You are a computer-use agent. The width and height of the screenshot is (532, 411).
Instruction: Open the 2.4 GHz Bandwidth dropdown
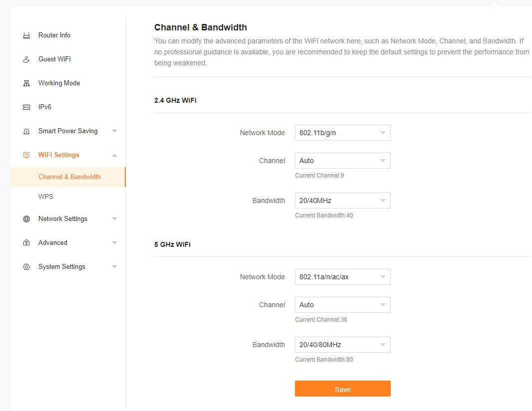pyautogui.click(x=342, y=201)
